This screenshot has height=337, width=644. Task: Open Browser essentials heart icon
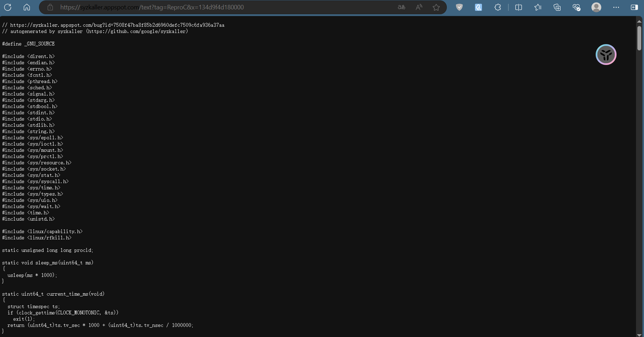pyautogui.click(x=577, y=8)
